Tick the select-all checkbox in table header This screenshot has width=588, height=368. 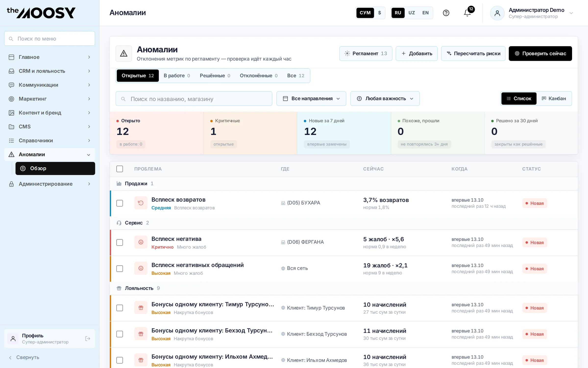coord(120,169)
